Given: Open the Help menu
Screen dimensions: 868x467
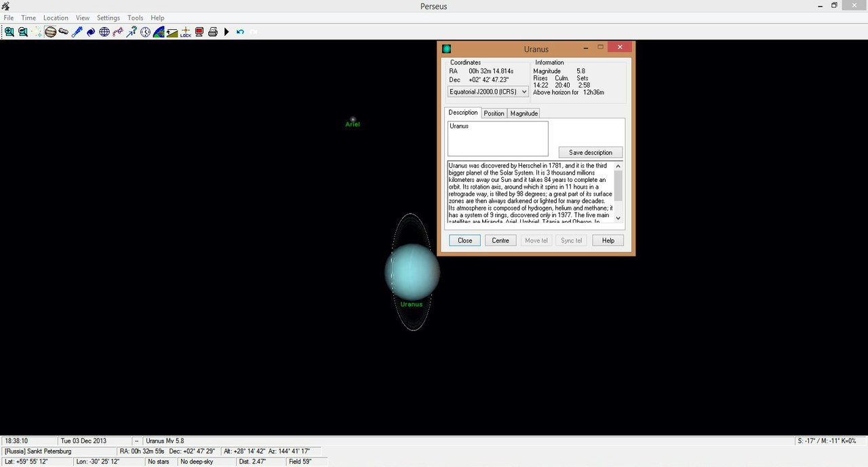Looking at the screenshot, I should tap(157, 18).
